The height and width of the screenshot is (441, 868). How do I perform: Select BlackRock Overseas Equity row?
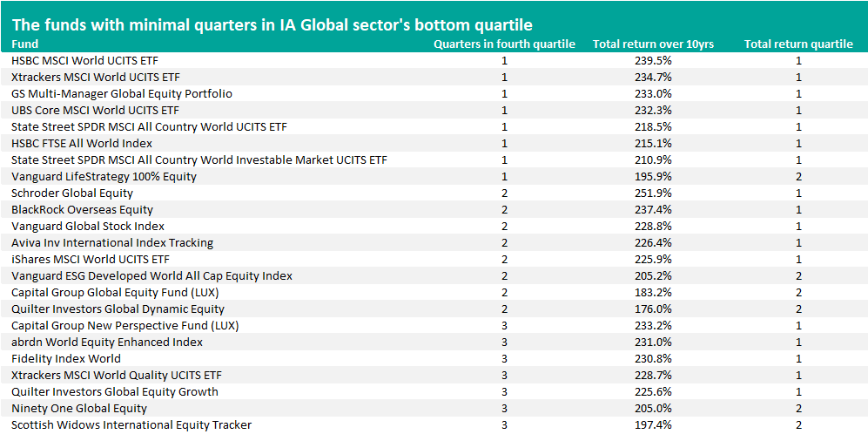click(x=82, y=209)
